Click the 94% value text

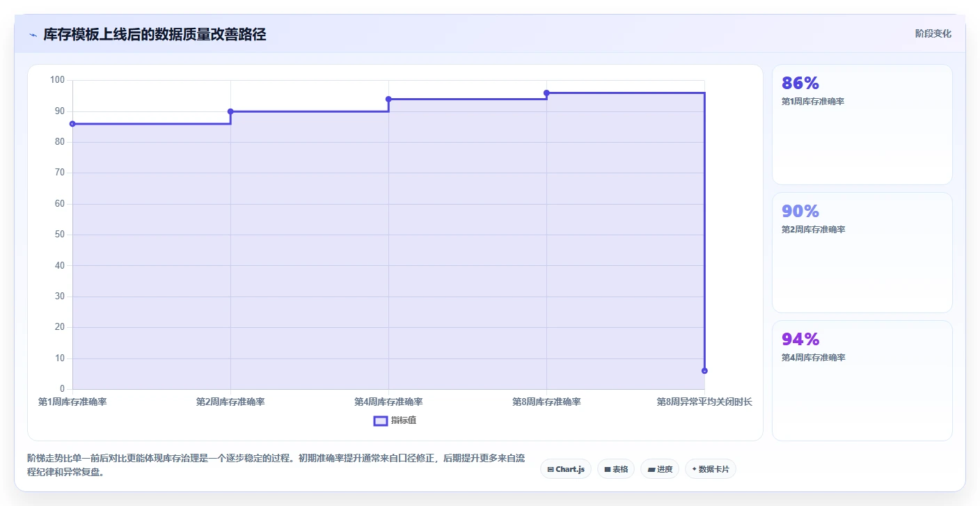point(800,340)
